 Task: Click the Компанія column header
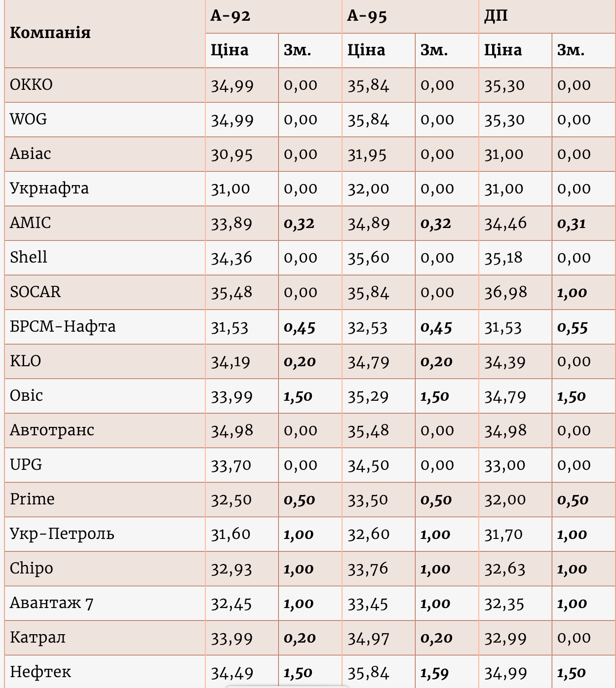coord(50,33)
